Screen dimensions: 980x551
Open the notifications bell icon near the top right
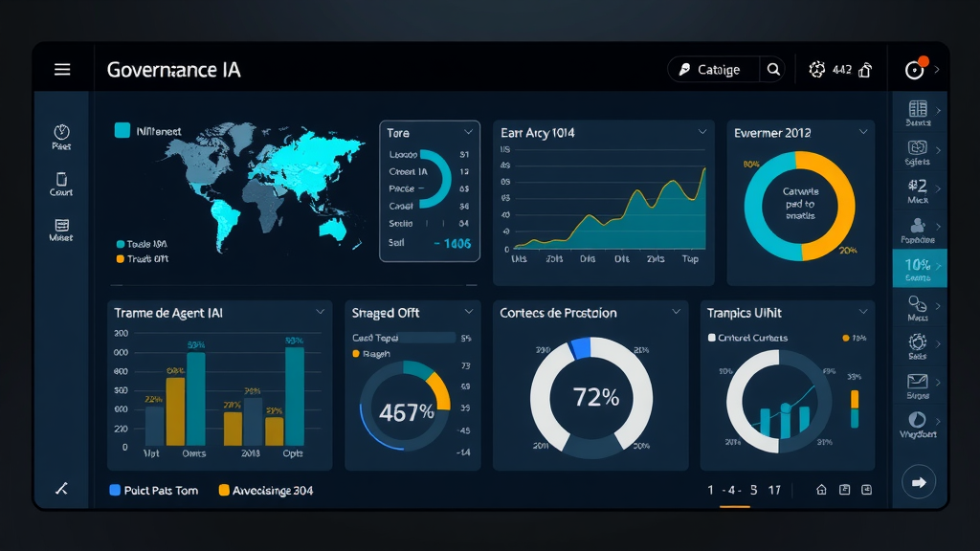[864, 69]
